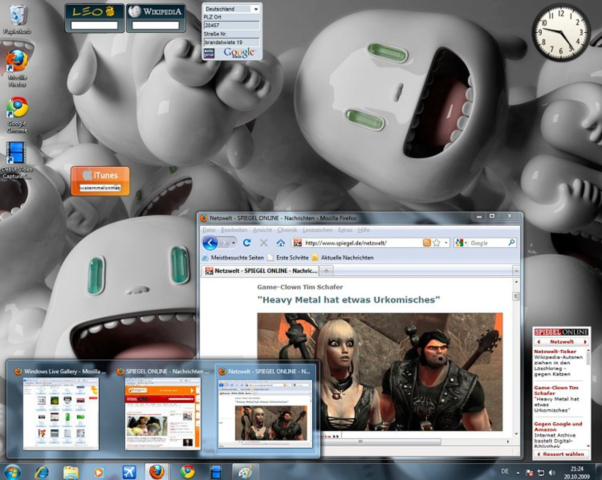
Task: Click the airplane icon in the taskbar
Action: tap(129, 472)
